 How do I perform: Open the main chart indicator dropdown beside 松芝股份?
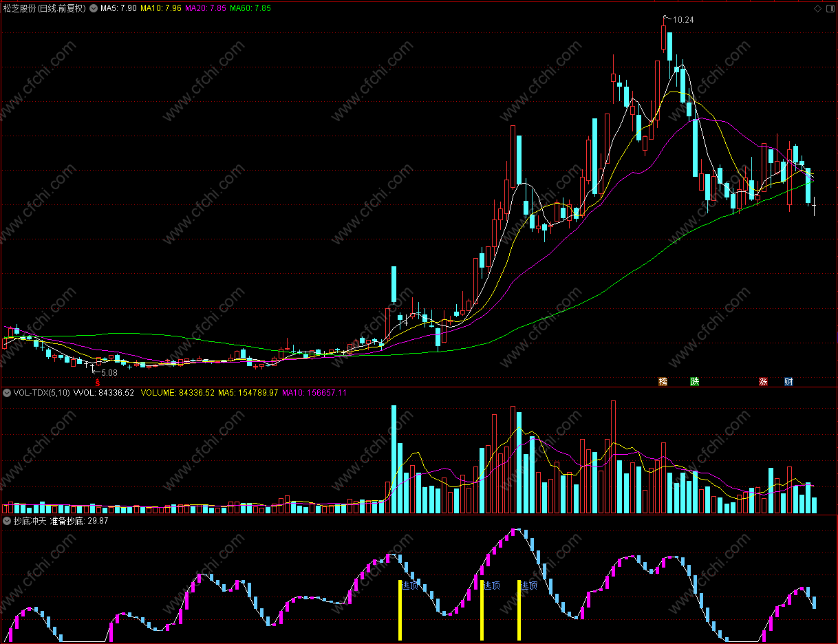[94, 8]
